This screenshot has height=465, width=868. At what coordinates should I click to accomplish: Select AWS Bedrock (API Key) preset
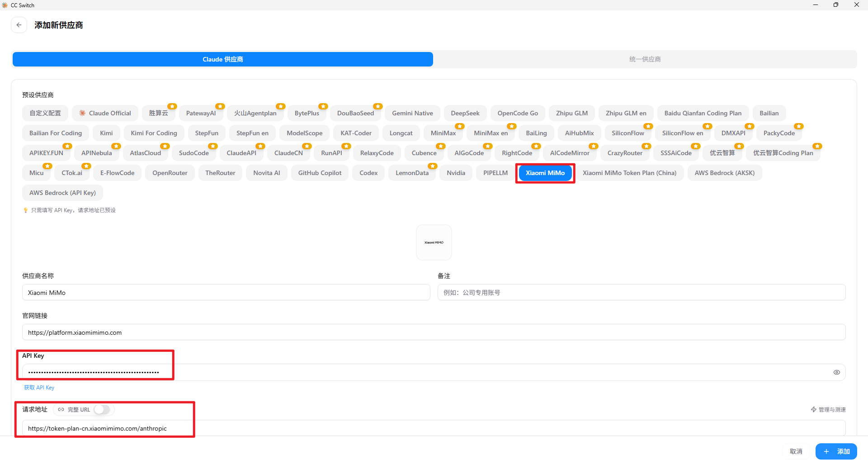63,193
